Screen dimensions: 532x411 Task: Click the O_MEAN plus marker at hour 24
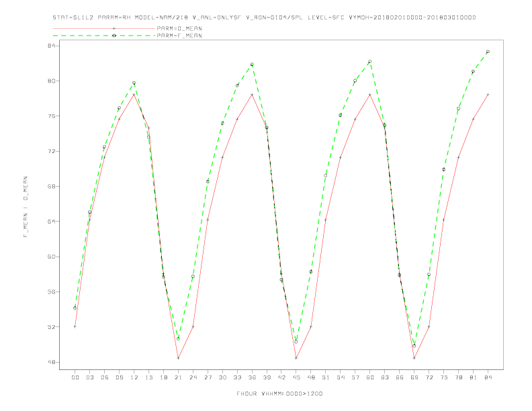pos(193,326)
